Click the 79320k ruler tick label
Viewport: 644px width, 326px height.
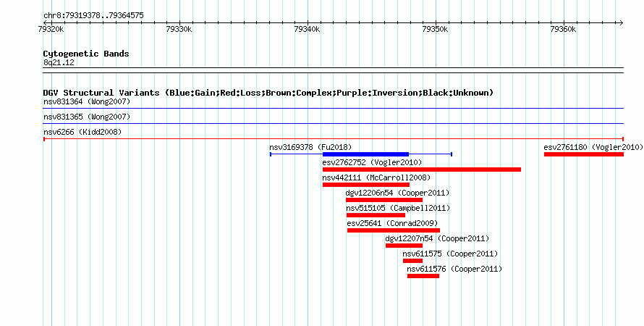(51, 29)
